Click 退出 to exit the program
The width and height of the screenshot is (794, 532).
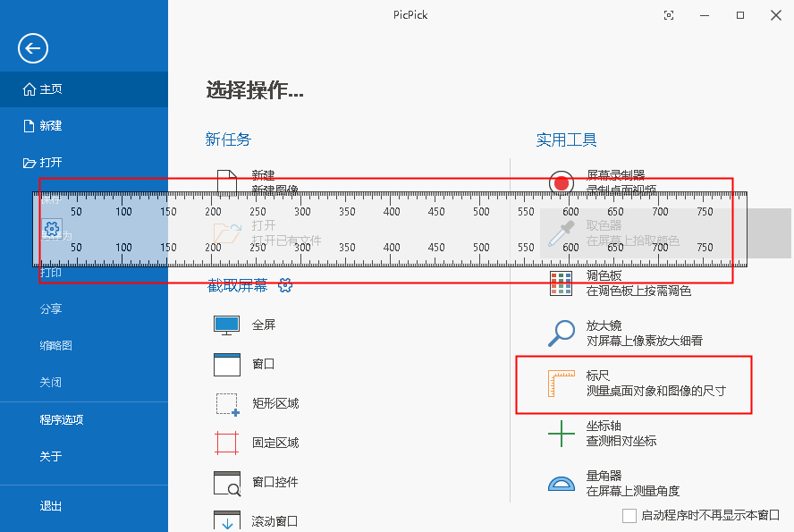point(51,506)
